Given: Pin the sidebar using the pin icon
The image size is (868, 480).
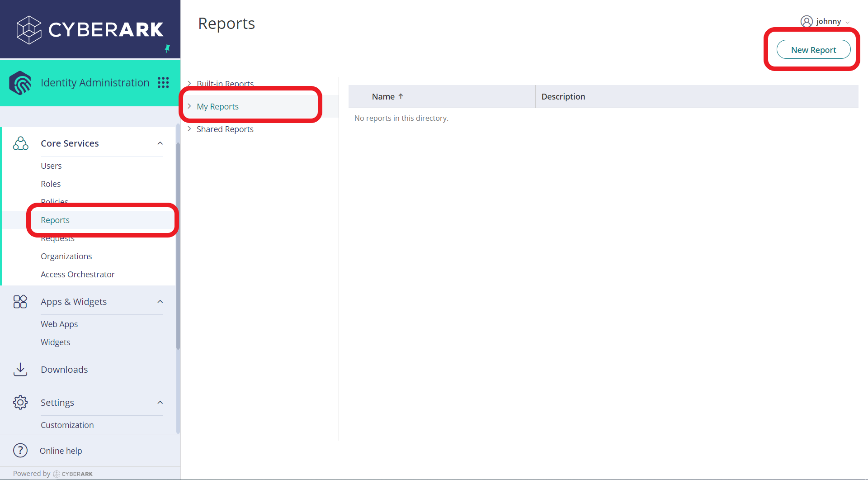Looking at the screenshot, I should click(168, 48).
